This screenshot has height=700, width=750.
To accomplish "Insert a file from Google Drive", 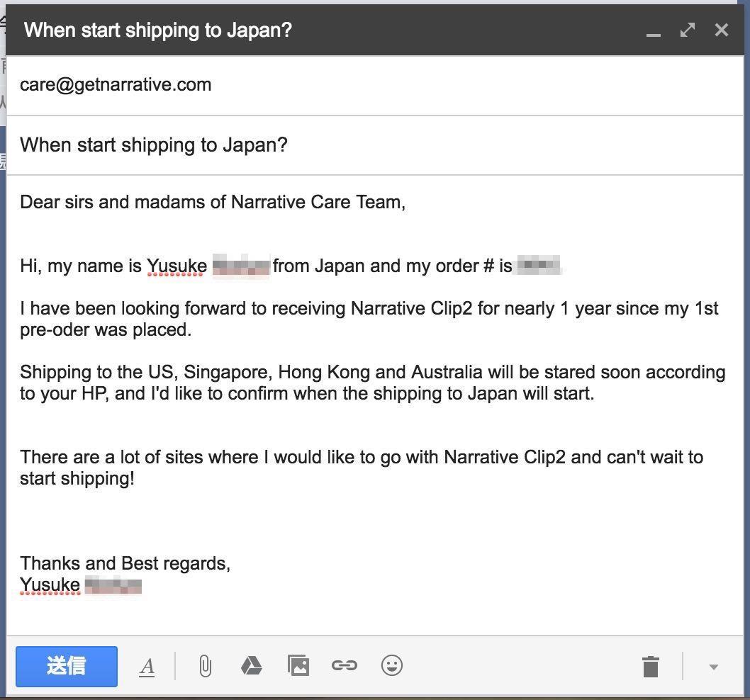I will tap(251, 665).
